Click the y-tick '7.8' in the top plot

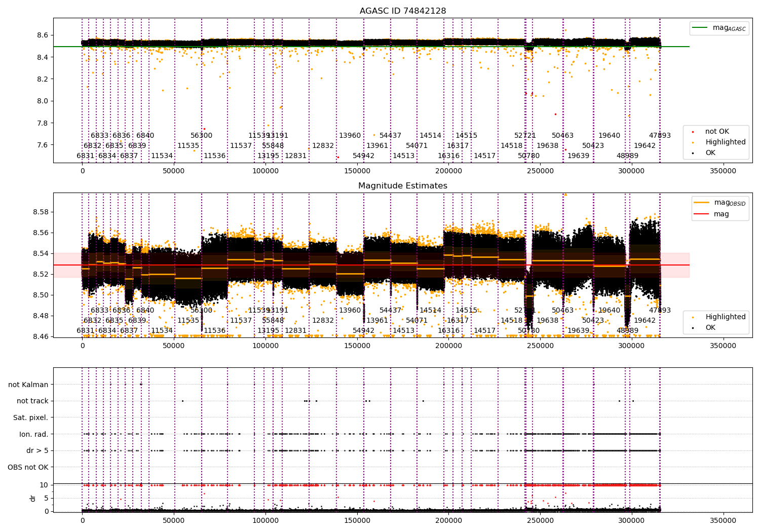click(x=43, y=123)
